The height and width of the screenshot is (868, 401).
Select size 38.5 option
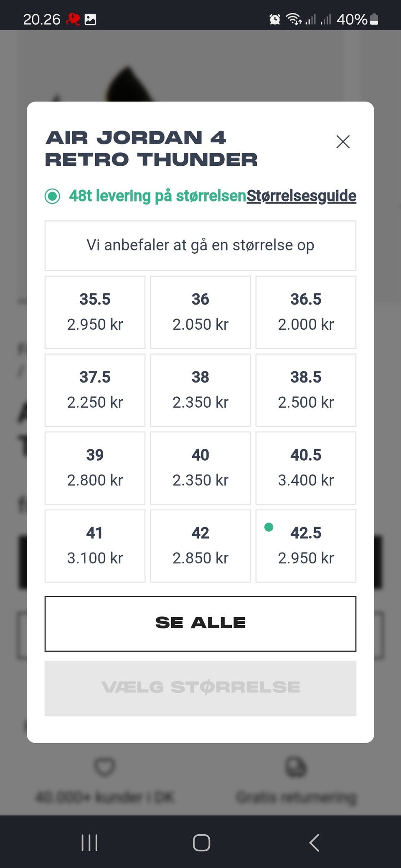pos(306,390)
